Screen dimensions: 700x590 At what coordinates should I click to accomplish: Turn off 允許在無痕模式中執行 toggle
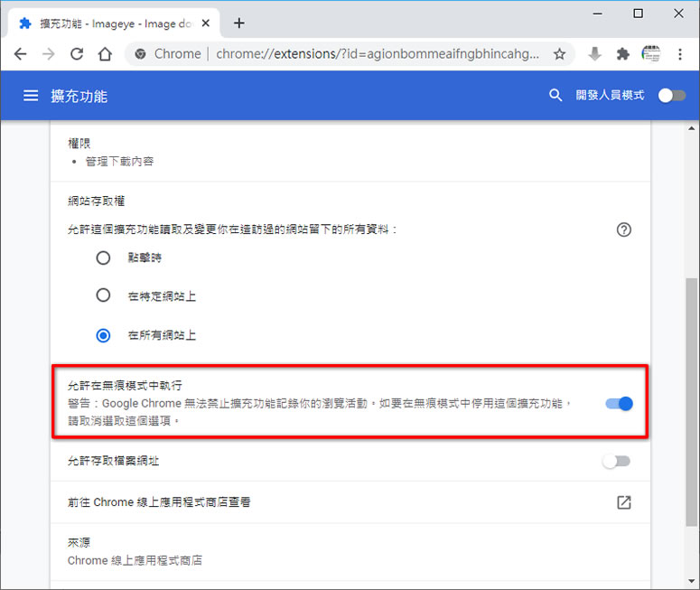tap(619, 404)
